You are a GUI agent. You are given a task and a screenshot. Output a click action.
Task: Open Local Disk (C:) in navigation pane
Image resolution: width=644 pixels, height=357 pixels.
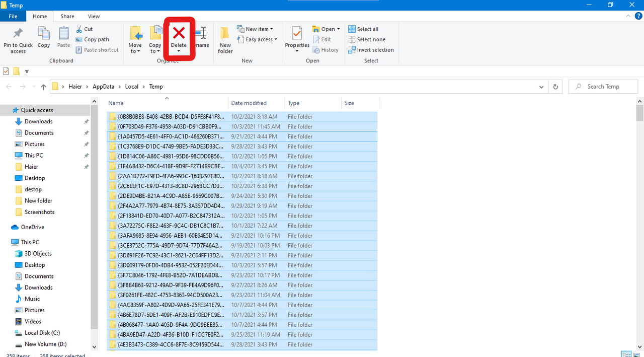pos(42,333)
